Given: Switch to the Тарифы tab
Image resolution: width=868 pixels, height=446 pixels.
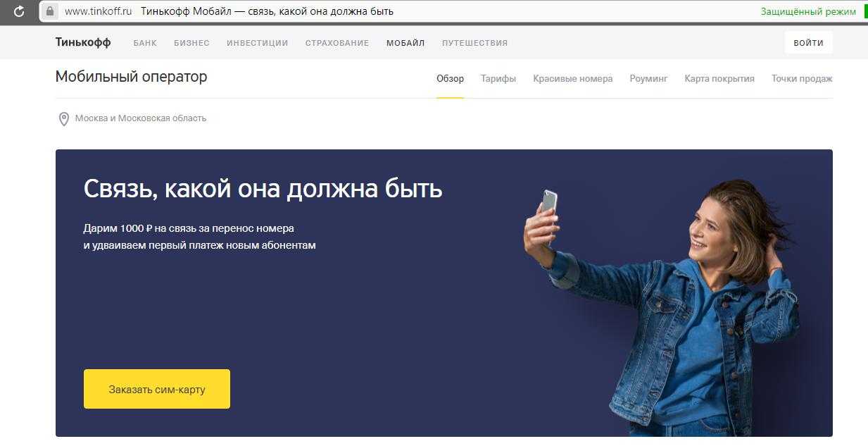Looking at the screenshot, I should click(x=498, y=79).
